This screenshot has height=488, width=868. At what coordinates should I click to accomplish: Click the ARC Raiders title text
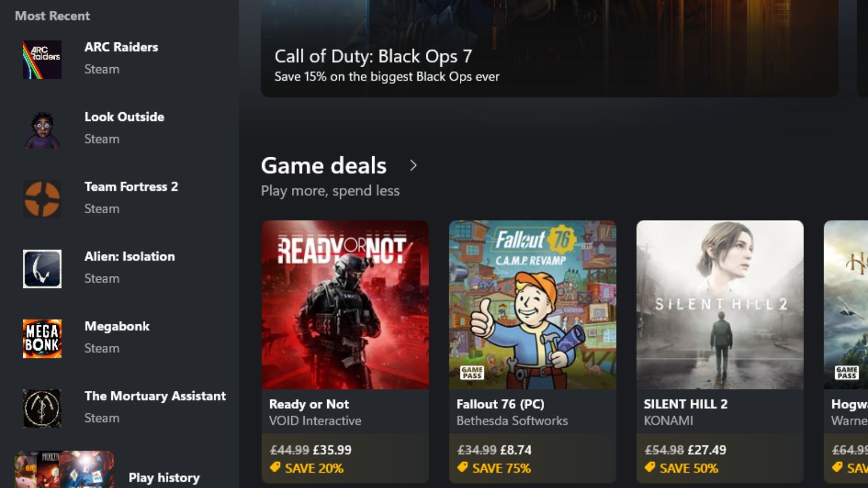click(x=121, y=47)
